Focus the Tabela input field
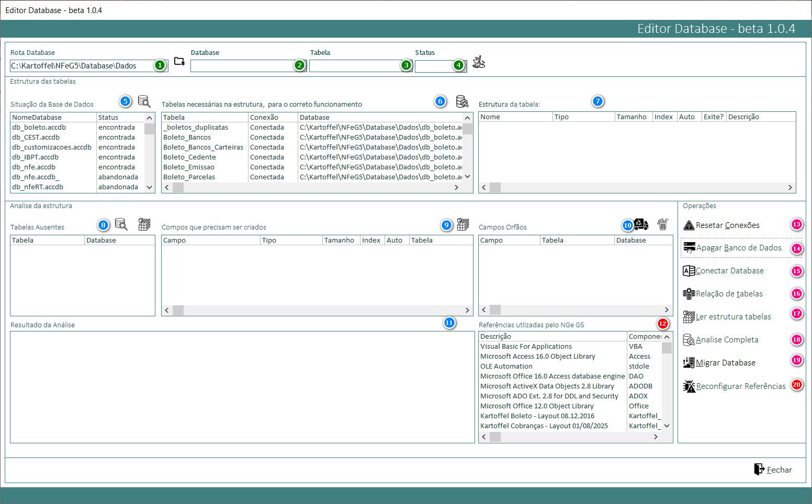Image resolution: width=812 pixels, height=504 pixels. point(355,66)
